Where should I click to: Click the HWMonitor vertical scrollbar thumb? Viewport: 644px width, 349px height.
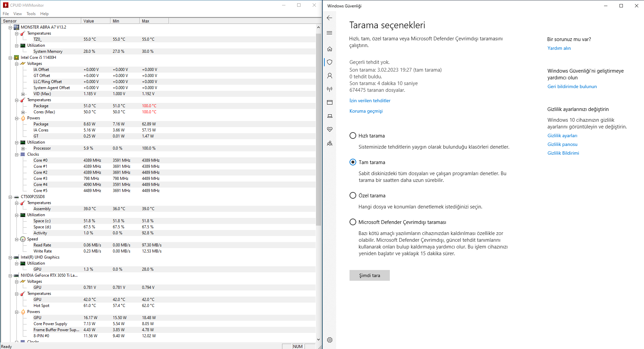[318, 129]
